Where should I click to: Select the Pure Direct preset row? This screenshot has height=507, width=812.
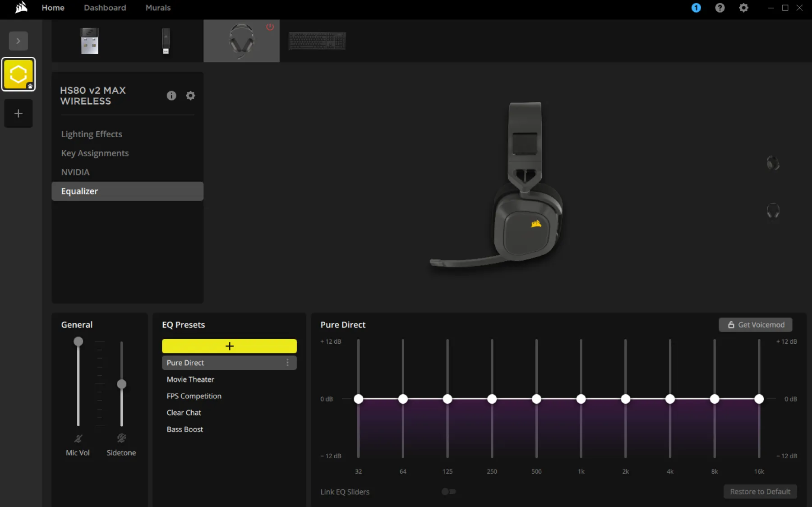pyautogui.click(x=229, y=363)
